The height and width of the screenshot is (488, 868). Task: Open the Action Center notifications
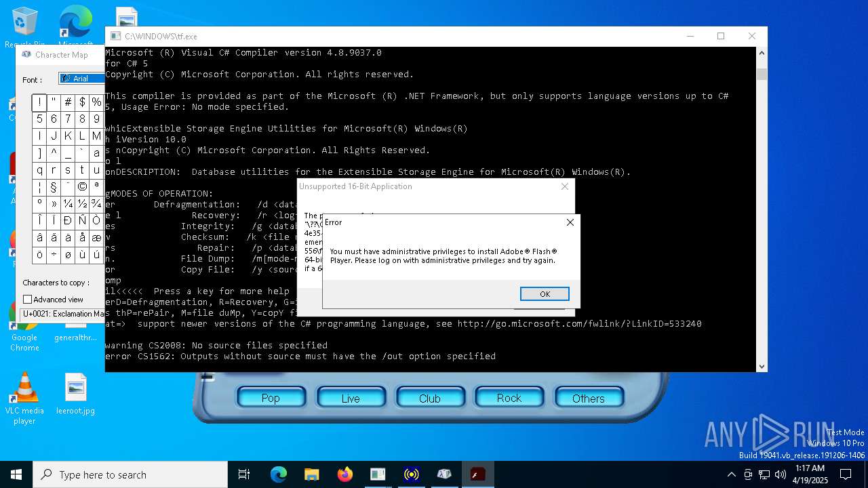click(846, 474)
